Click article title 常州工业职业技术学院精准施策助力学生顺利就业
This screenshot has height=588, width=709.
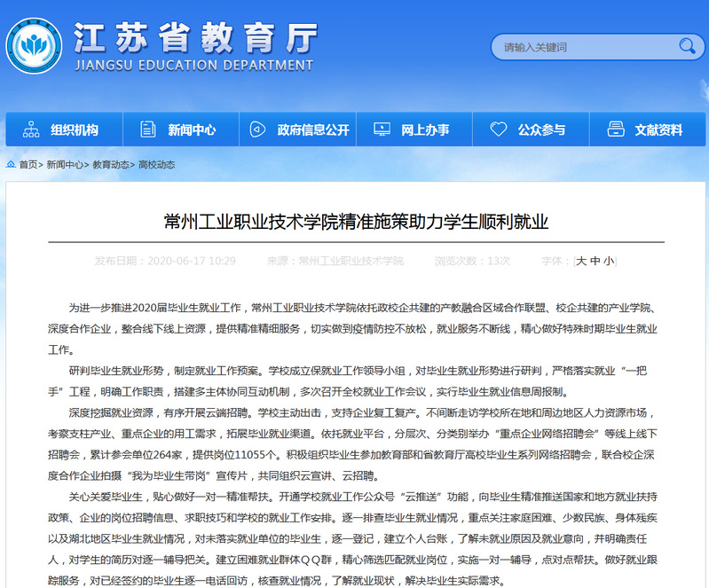click(x=356, y=222)
